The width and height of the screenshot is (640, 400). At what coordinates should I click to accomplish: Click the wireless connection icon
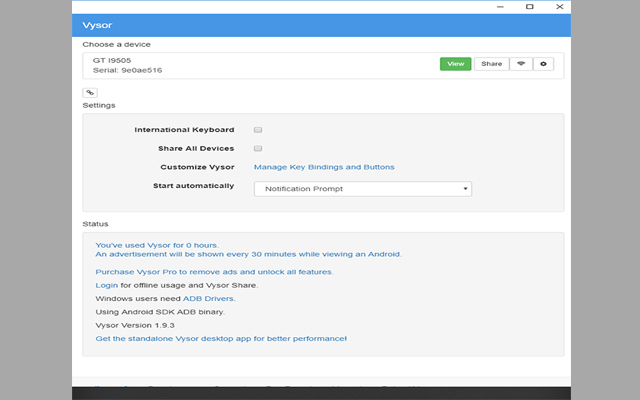coord(520,64)
